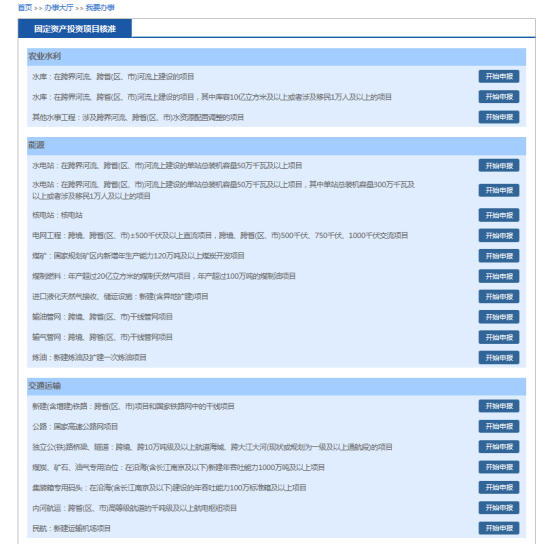This screenshot has height=545, width=554.
Task: Open 办事大厅 breadcrumb link
Action: click(x=59, y=7)
